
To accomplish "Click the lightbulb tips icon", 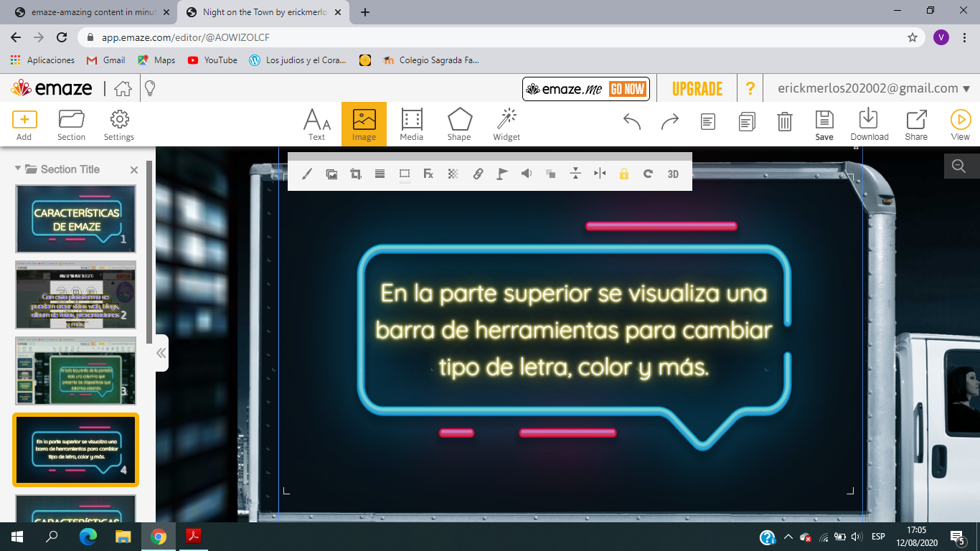I will 150,89.
